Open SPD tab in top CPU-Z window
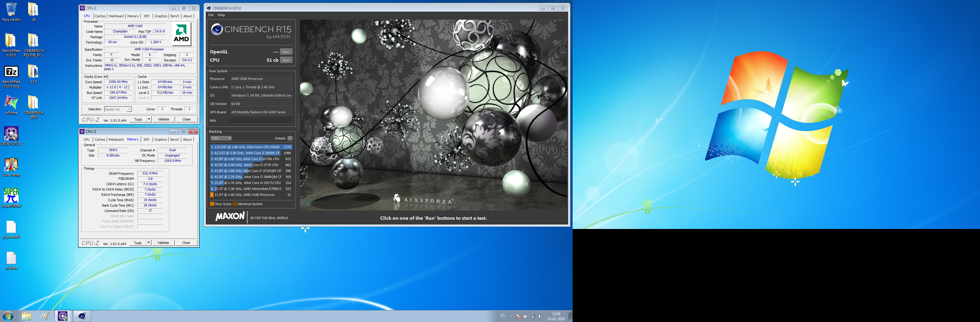Image resolution: width=980 pixels, height=322 pixels. tap(146, 16)
